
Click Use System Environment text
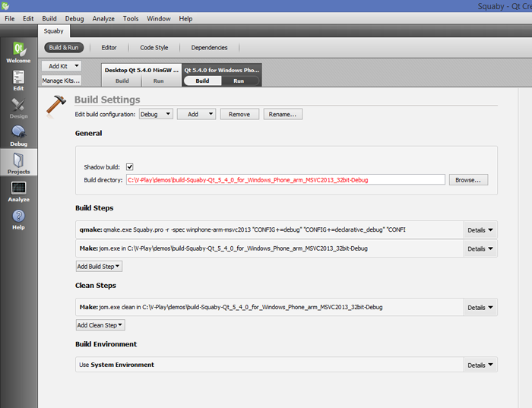click(x=116, y=365)
